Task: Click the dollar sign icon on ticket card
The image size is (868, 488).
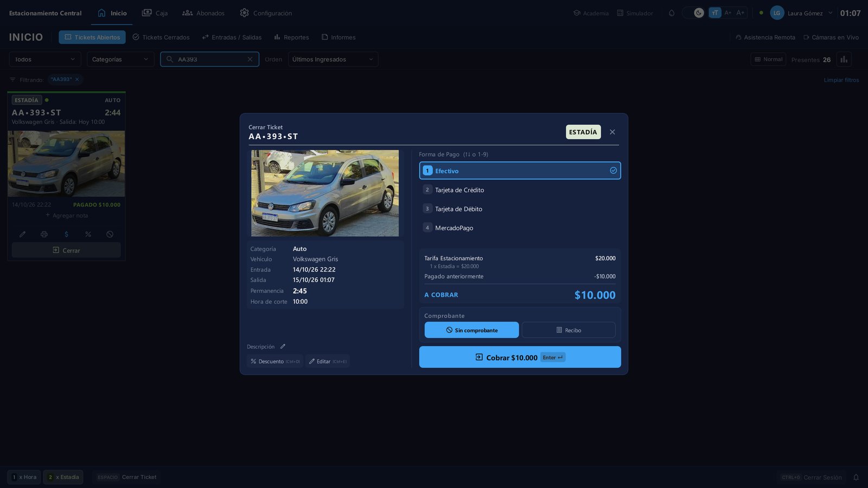Action: [66, 234]
